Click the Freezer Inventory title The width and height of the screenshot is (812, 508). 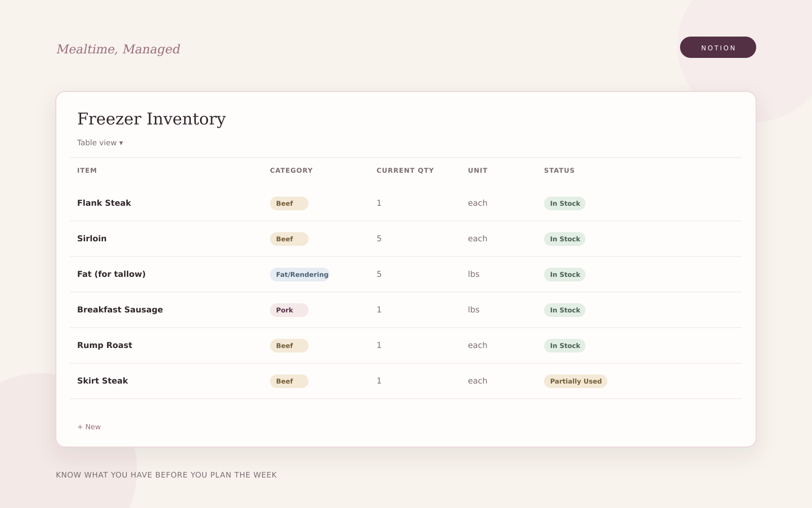tap(151, 119)
